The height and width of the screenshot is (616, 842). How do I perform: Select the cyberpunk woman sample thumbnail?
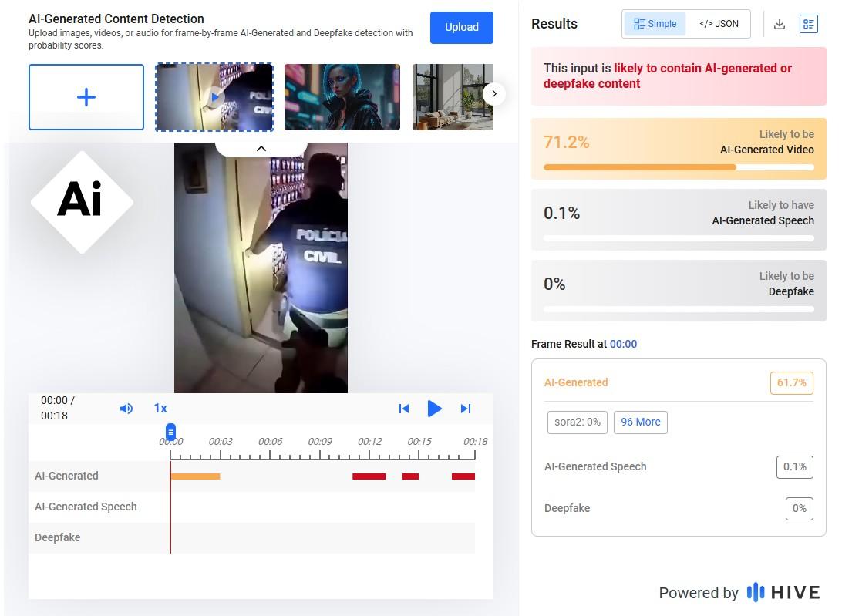click(x=342, y=97)
